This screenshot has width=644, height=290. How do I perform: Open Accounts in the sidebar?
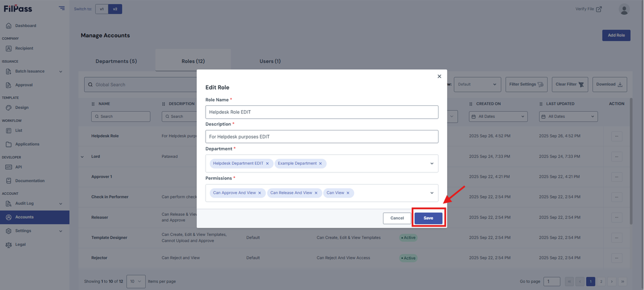click(x=34, y=217)
